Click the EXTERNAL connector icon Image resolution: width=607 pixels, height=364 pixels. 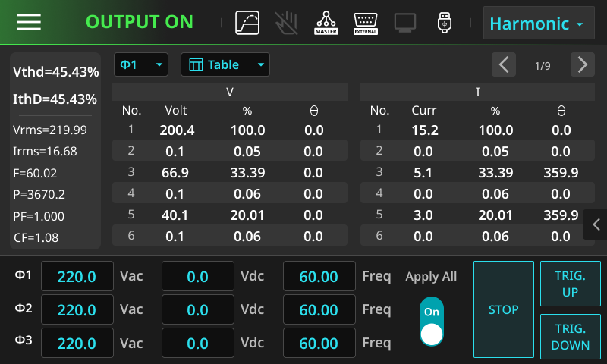(366, 23)
